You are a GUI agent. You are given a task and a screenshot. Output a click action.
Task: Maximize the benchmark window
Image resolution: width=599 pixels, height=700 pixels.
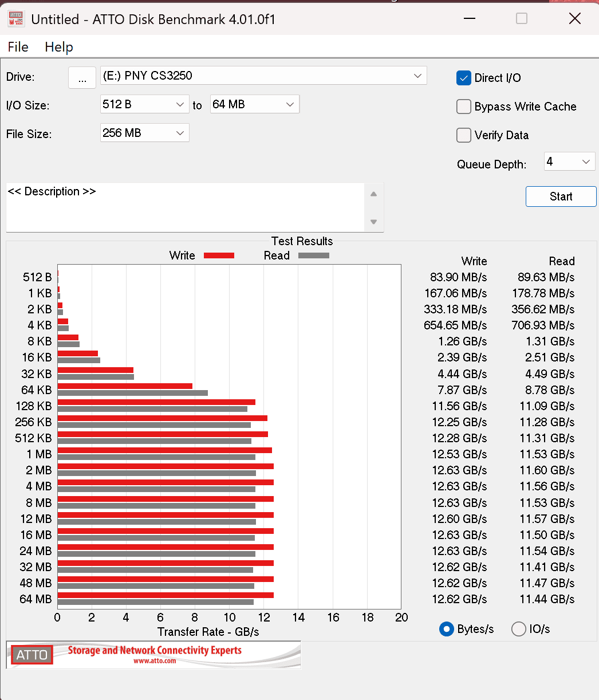pyautogui.click(x=521, y=19)
